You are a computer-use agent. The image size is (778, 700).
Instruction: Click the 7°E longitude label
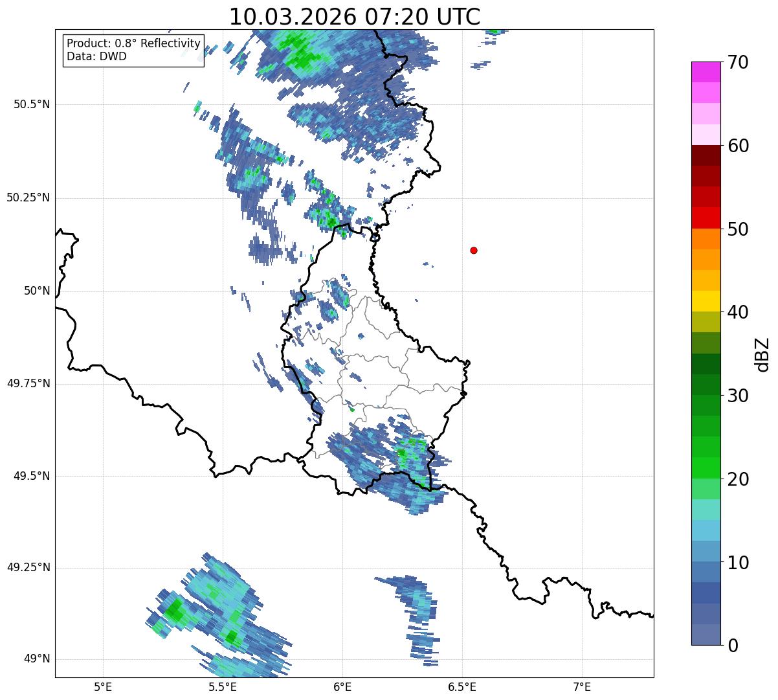(x=582, y=687)
